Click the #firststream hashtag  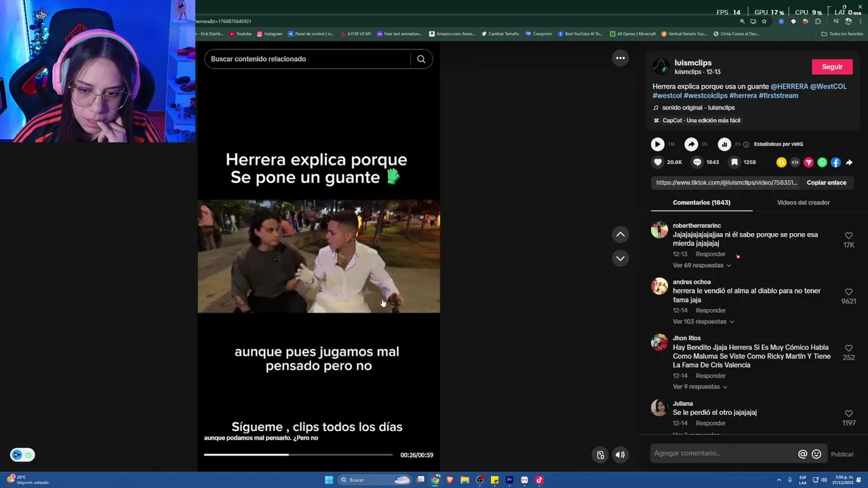click(778, 96)
